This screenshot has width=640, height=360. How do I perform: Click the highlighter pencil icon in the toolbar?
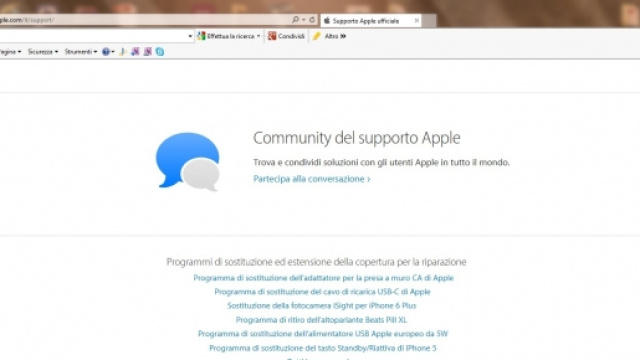[x=317, y=36]
